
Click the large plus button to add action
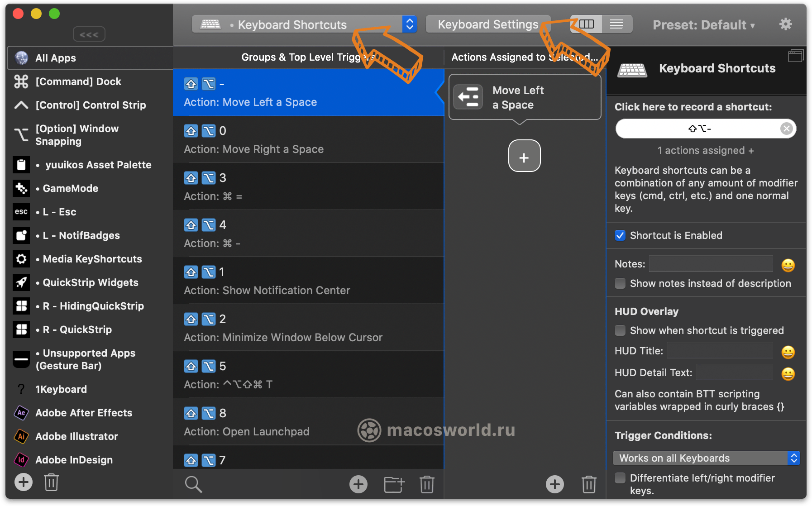tap(524, 156)
